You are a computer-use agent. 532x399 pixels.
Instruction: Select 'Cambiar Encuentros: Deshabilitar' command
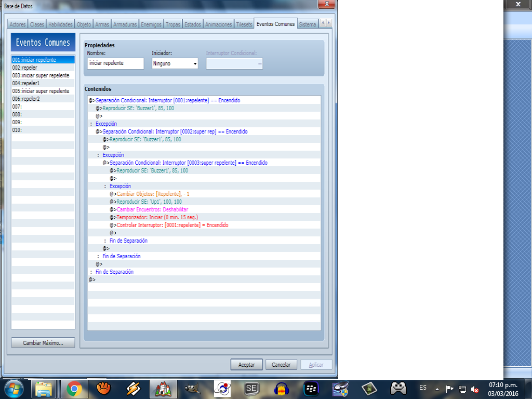point(204,210)
